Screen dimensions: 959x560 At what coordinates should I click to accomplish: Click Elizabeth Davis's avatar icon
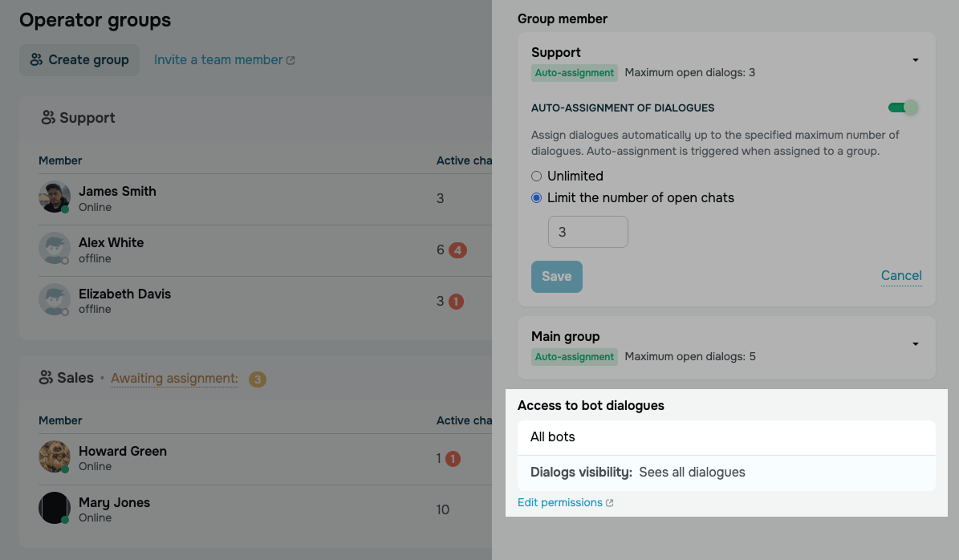tap(55, 299)
